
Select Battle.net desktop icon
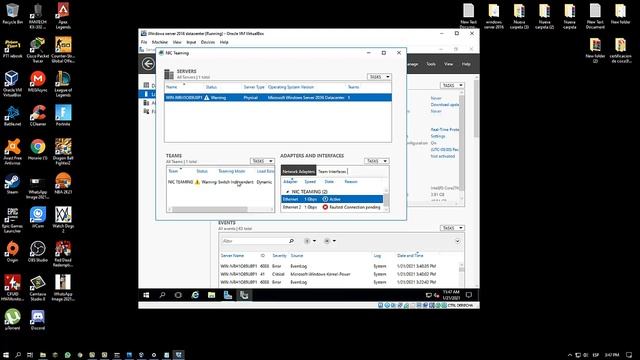click(x=12, y=116)
